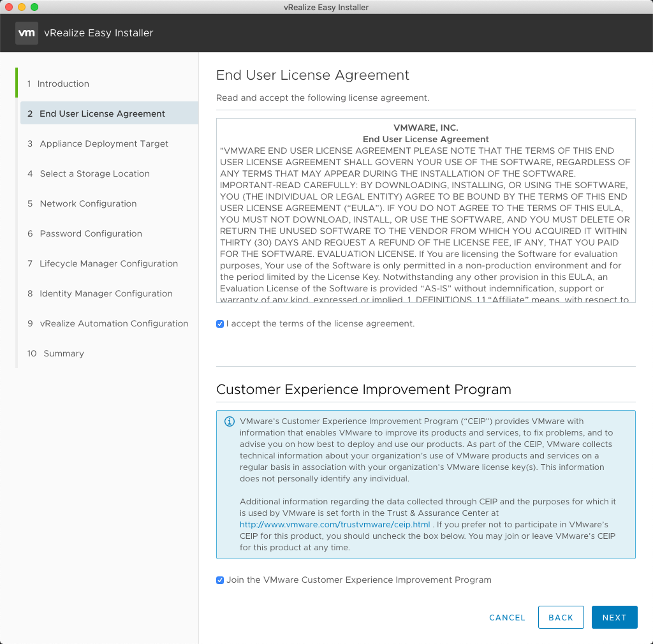The width and height of the screenshot is (653, 644).
Task: Jump to the Summary step
Action: pyautogui.click(x=63, y=353)
